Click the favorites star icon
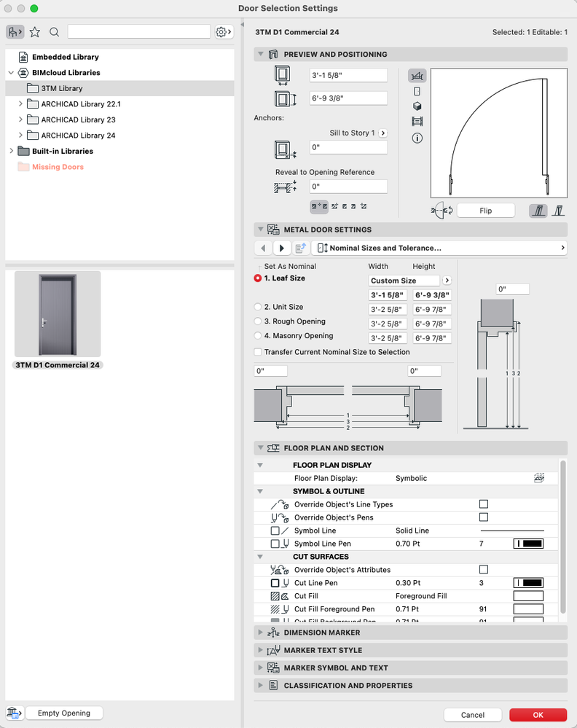 pos(35,32)
